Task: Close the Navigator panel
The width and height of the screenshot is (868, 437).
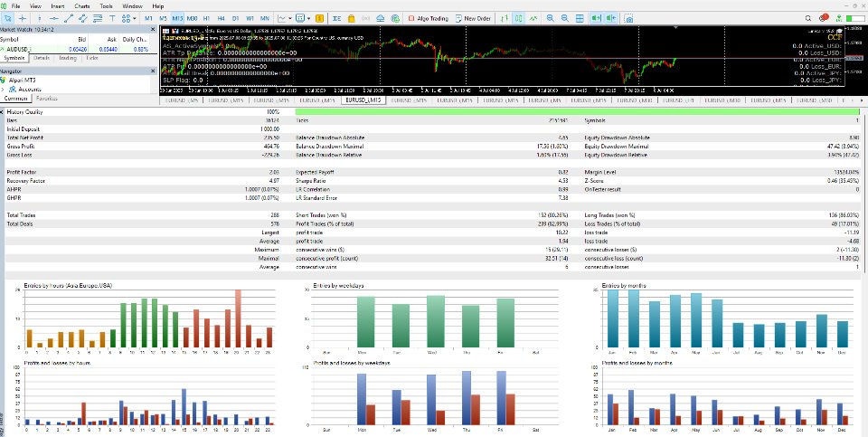Action: (154, 71)
